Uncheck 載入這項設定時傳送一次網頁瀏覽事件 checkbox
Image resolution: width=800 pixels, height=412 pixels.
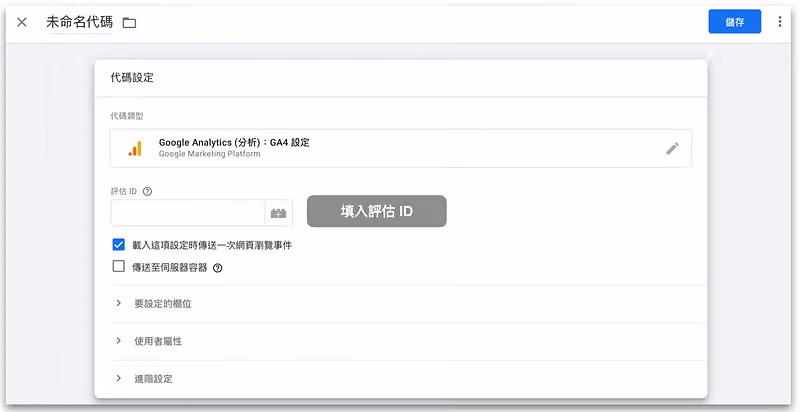coord(118,244)
